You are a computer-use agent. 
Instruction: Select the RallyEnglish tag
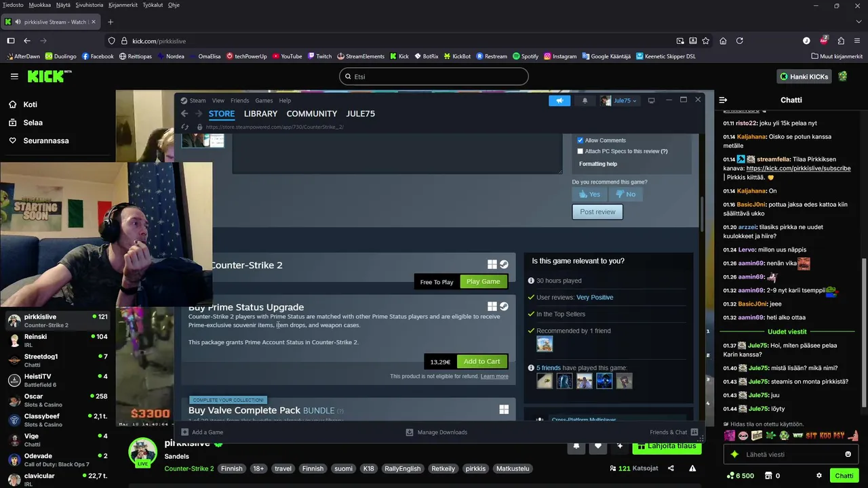pyautogui.click(x=403, y=468)
